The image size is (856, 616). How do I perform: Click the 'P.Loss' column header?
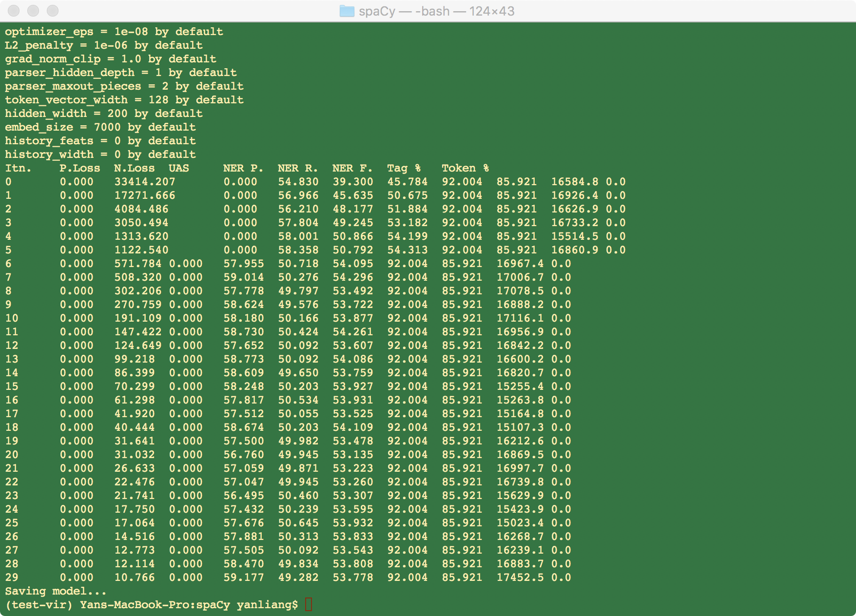pyautogui.click(x=80, y=168)
